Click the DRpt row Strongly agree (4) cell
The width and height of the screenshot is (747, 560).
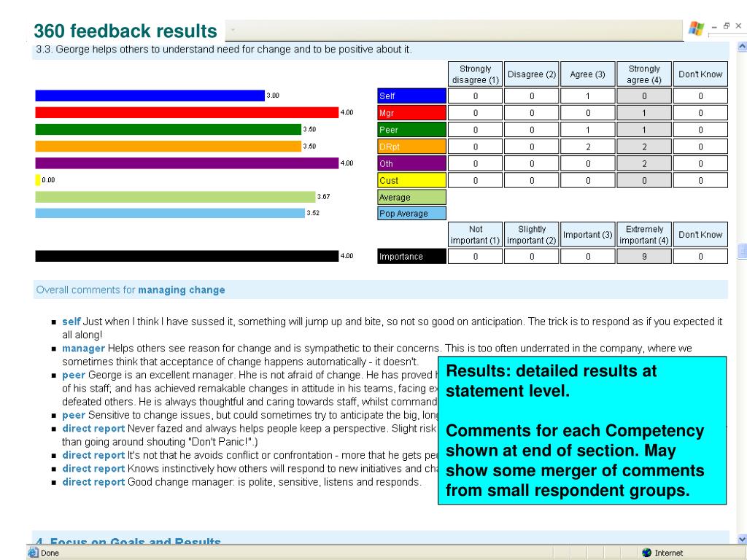(x=644, y=147)
